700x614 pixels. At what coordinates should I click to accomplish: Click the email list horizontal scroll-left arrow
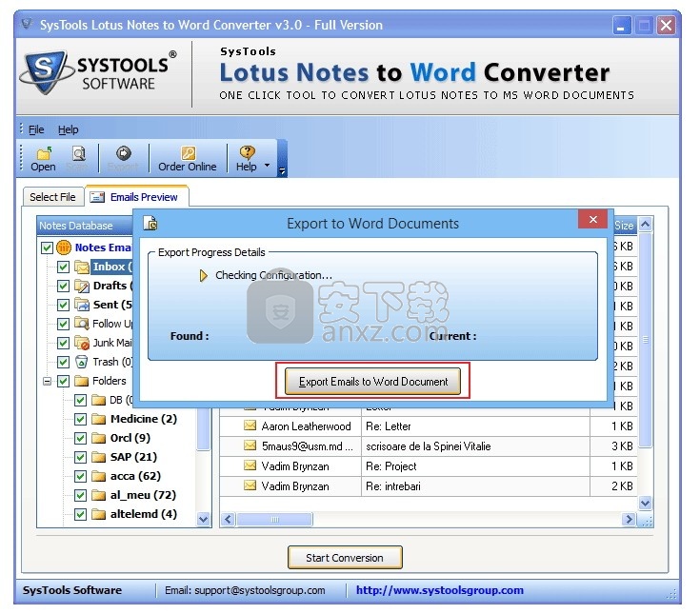(229, 520)
